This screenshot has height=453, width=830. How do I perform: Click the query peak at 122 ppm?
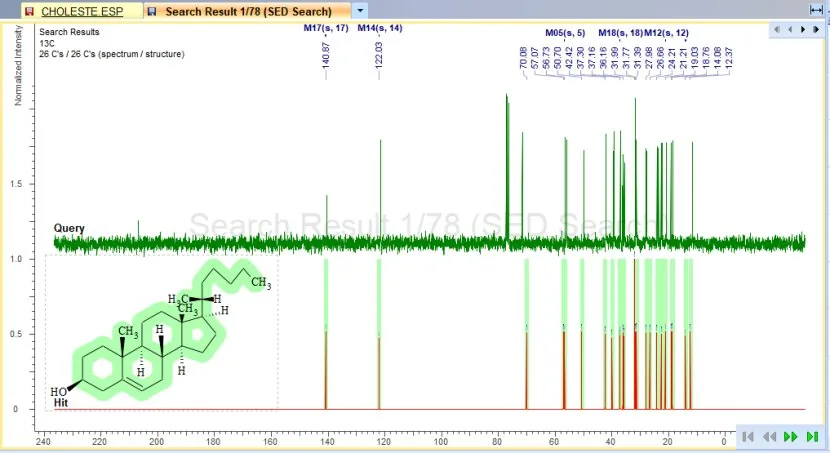[380, 188]
